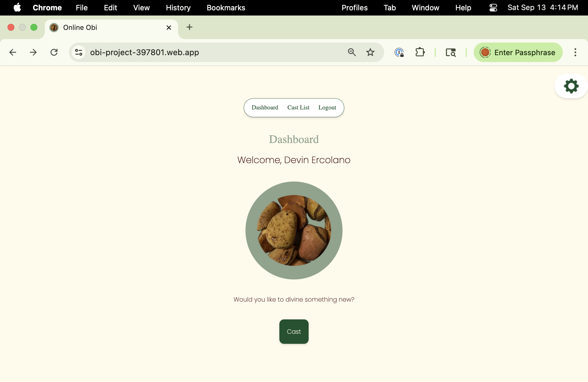This screenshot has height=382, width=588.
Task: Click the Enter Passphrase pill
Action: [518, 52]
